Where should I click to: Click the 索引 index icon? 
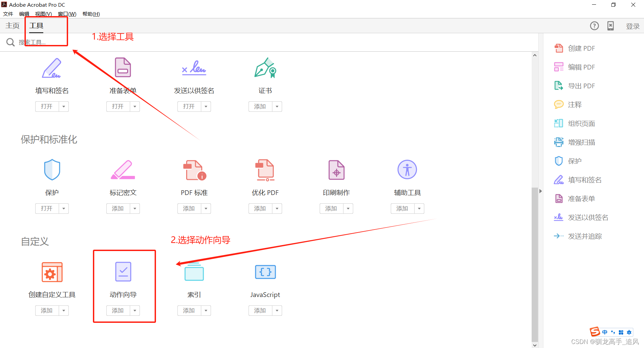pos(194,272)
